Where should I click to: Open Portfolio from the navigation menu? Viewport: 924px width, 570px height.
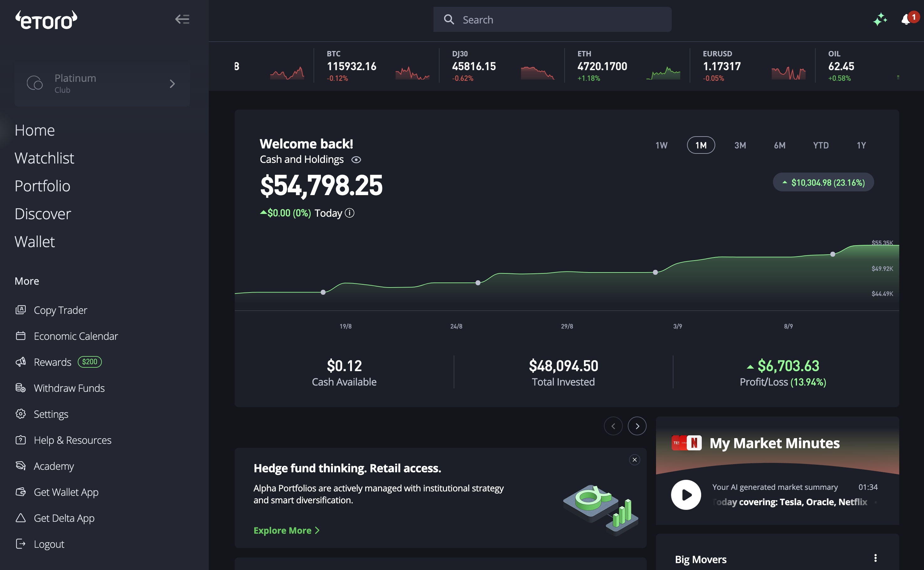(x=42, y=186)
